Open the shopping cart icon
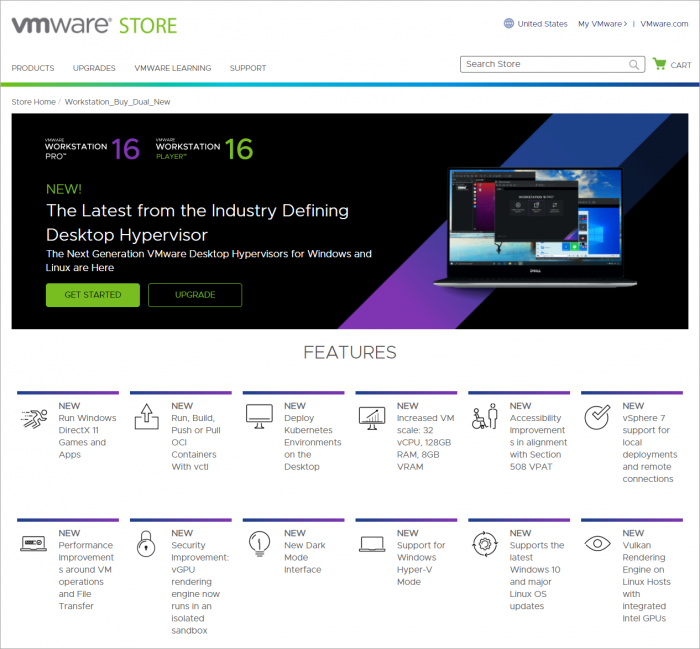The image size is (700, 649). pos(659,64)
